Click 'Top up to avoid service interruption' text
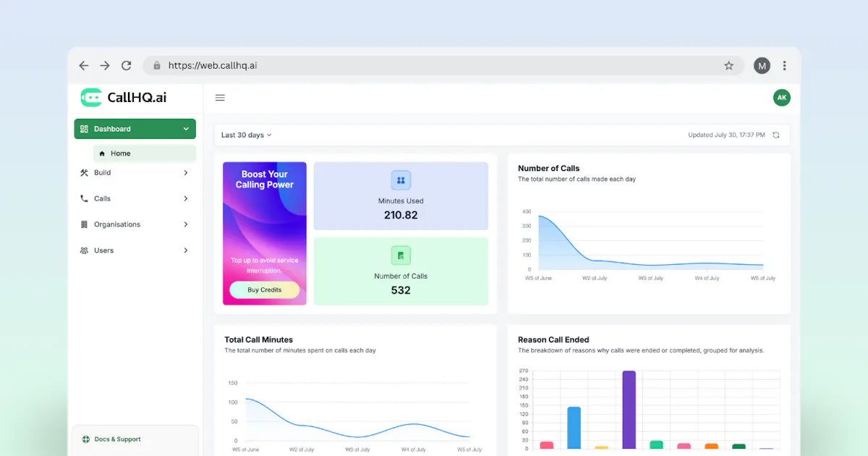 (265, 266)
